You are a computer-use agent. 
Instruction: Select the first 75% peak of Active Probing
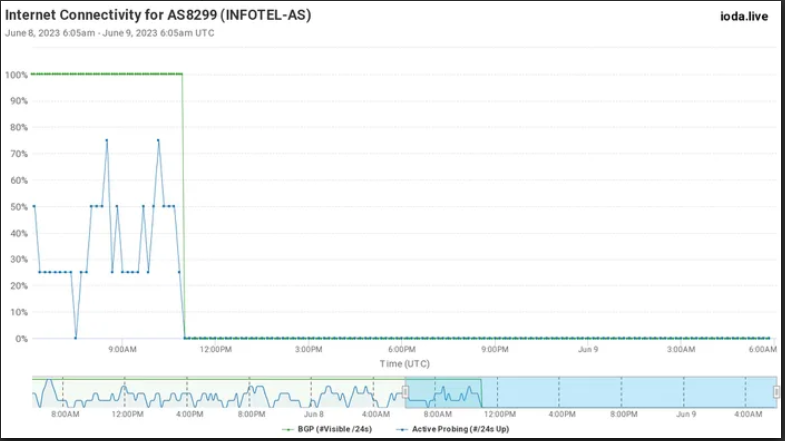coord(107,140)
